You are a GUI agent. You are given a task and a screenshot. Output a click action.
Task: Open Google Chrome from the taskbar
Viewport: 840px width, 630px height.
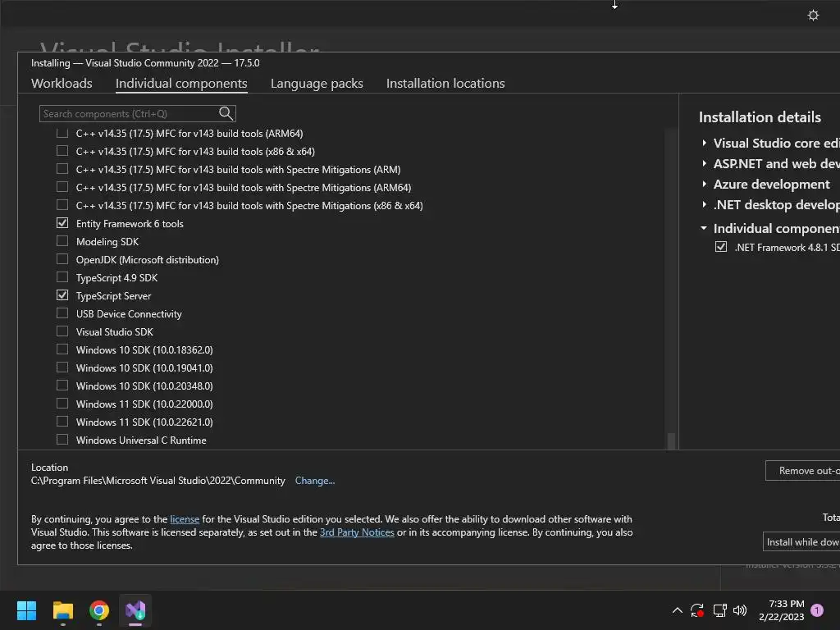[99, 610]
